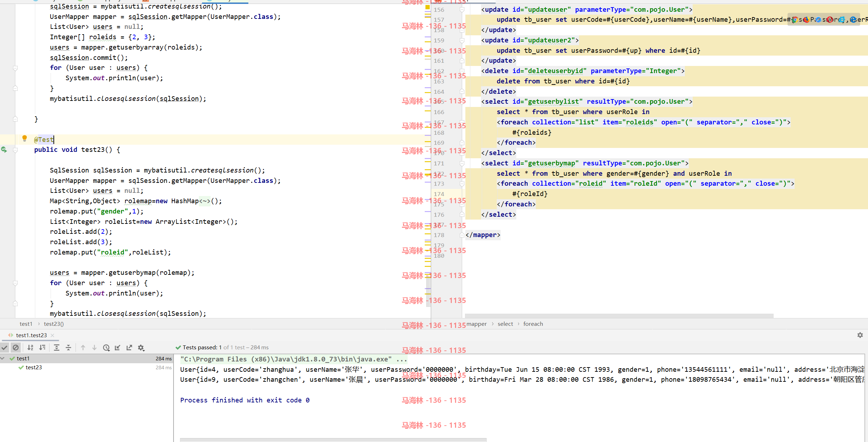Screen dimensions: 868x442
Task: Close the test1.test23 run tab
Action: pyautogui.click(x=52, y=335)
